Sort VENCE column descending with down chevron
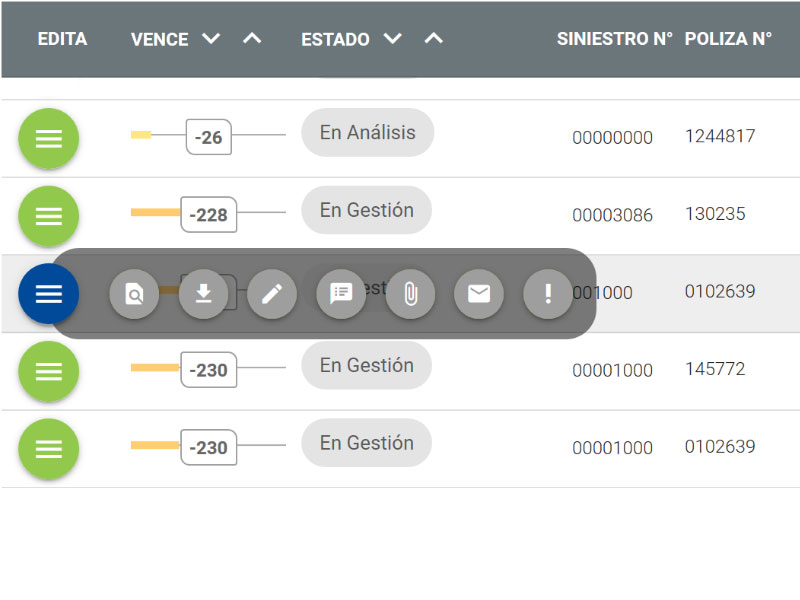Screen dimensions: 800x600 210,39
